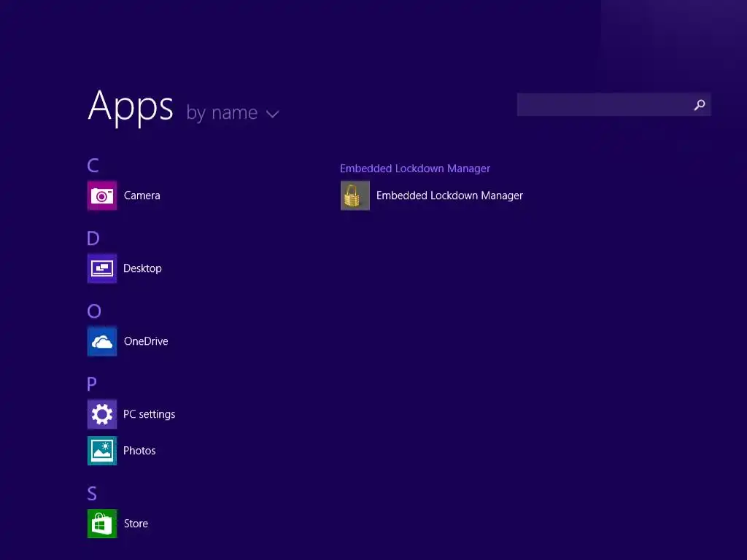Select the 'Store' app label
This screenshot has width=747, height=560.
coord(136,524)
